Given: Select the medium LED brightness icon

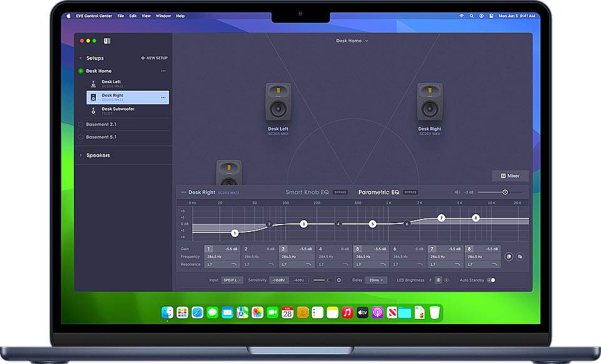Looking at the screenshot, I should pyautogui.click(x=438, y=280).
